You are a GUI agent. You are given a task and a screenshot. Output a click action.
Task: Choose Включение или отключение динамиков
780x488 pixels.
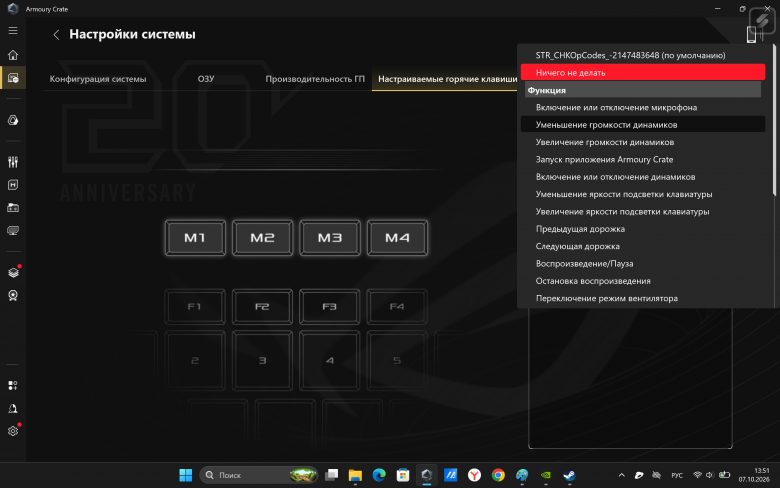pyautogui.click(x=643, y=177)
